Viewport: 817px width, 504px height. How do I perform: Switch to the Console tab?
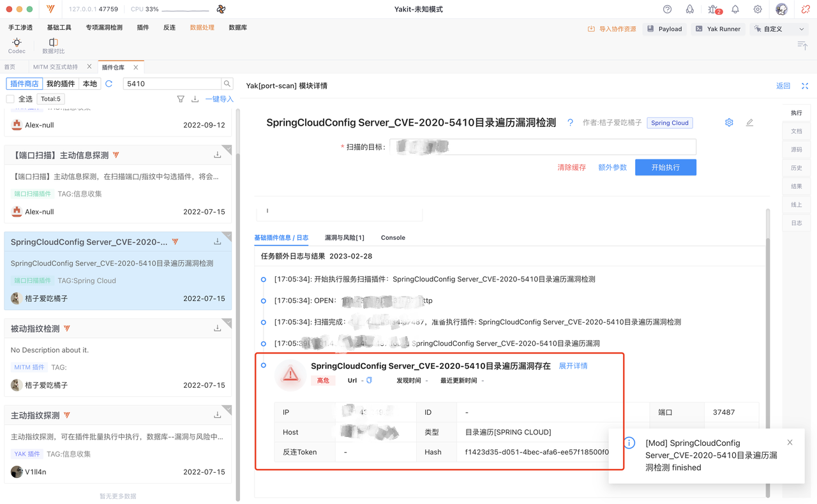pos(393,237)
